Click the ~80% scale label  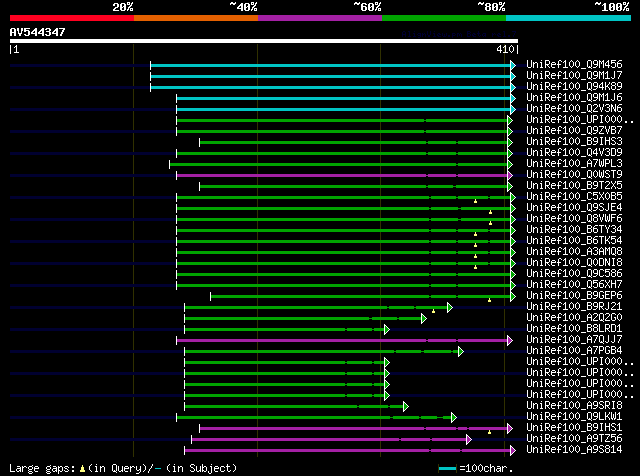coord(491,7)
